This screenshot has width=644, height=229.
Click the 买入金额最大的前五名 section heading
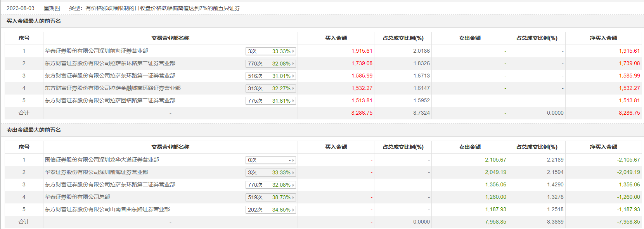click(x=34, y=21)
